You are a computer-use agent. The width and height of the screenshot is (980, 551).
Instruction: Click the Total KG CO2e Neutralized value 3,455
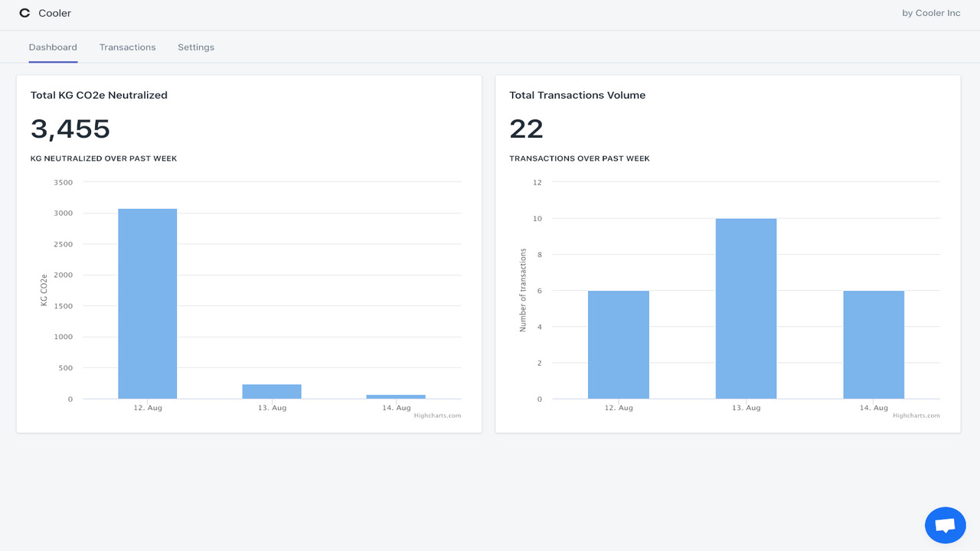click(x=70, y=129)
